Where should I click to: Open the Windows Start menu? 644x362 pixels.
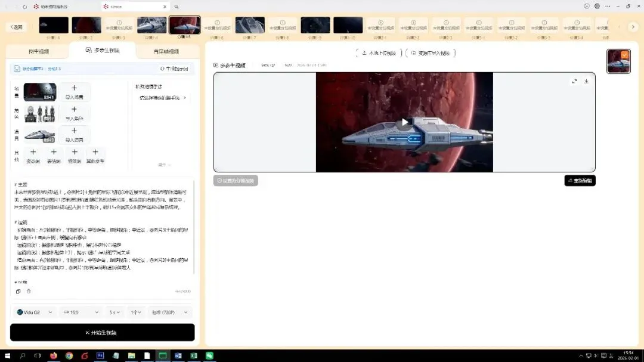point(7,355)
